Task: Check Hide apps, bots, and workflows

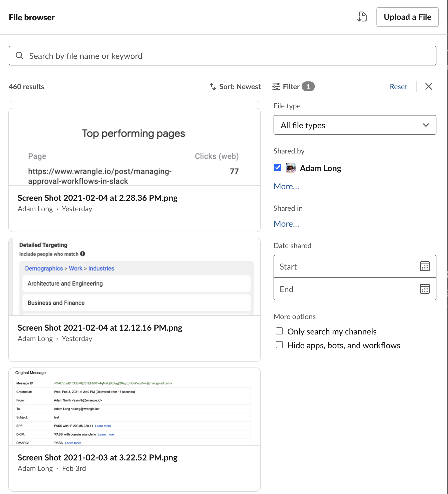Action: pyautogui.click(x=279, y=345)
